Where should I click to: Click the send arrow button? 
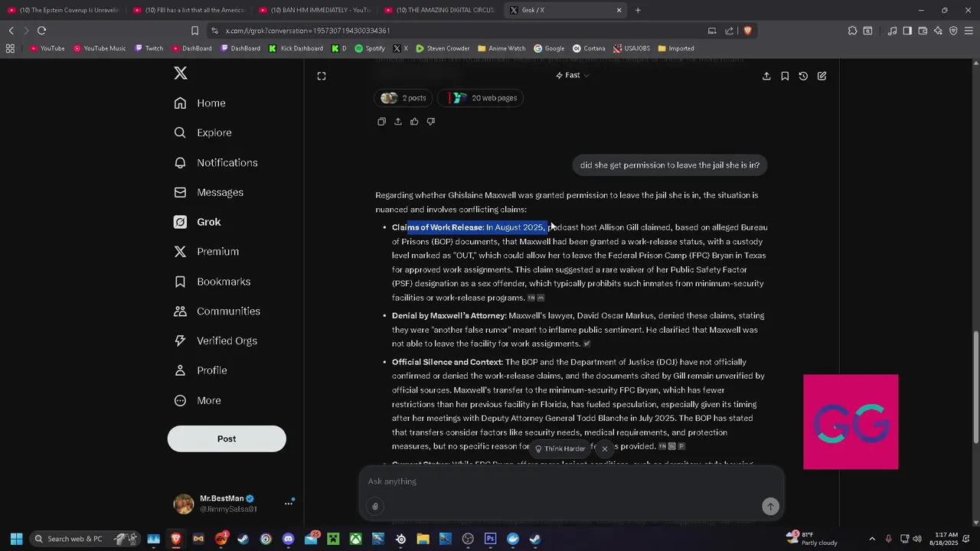tap(770, 506)
